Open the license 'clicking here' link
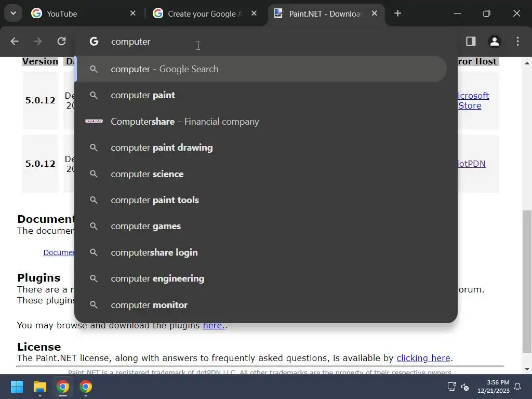The height and width of the screenshot is (399, 532). [x=423, y=358]
